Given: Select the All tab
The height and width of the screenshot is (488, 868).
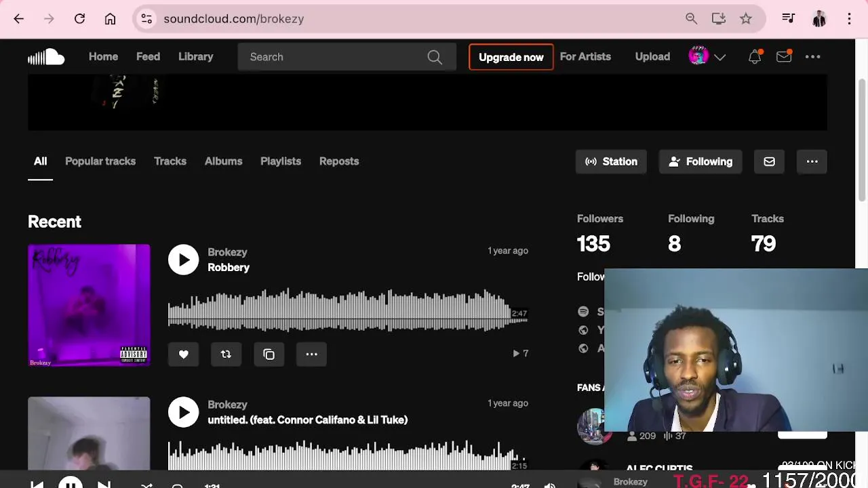Looking at the screenshot, I should tap(40, 161).
